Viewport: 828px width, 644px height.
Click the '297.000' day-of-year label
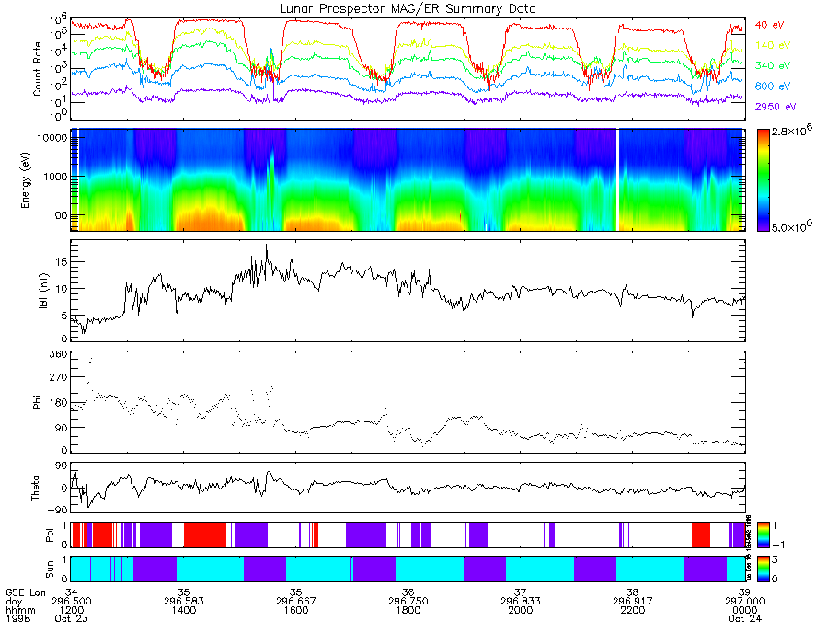(744, 602)
